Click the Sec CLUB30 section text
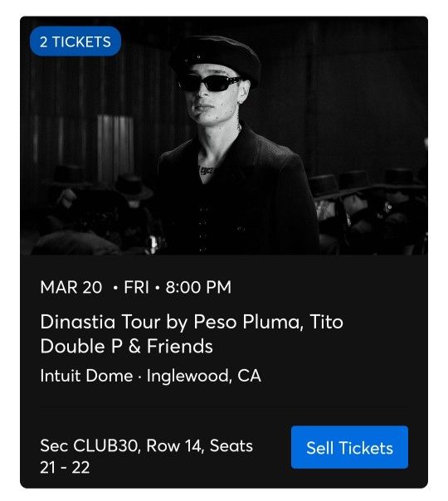448x501 pixels. pos(90,445)
